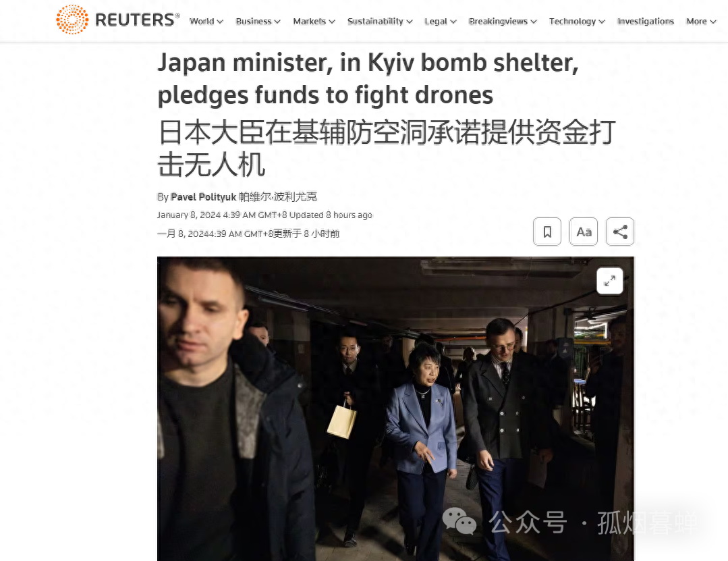Go to the Investigations section

click(x=646, y=22)
